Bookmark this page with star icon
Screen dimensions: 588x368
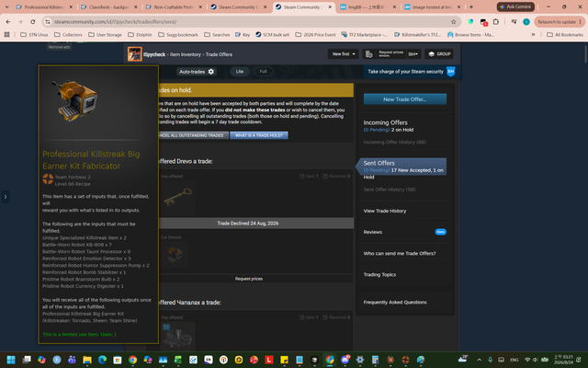[x=453, y=22]
